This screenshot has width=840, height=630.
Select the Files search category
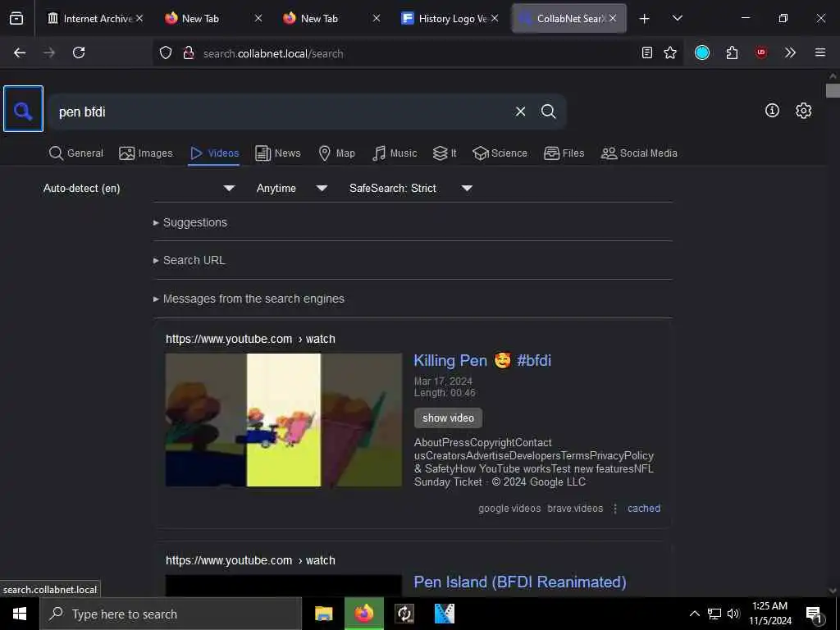tap(564, 153)
